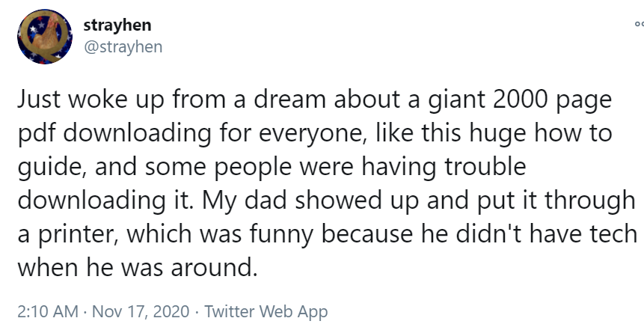This screenshot has height=324, width=644.
Task: Open the Twitter Web App source link
Action: click(266, 311)
